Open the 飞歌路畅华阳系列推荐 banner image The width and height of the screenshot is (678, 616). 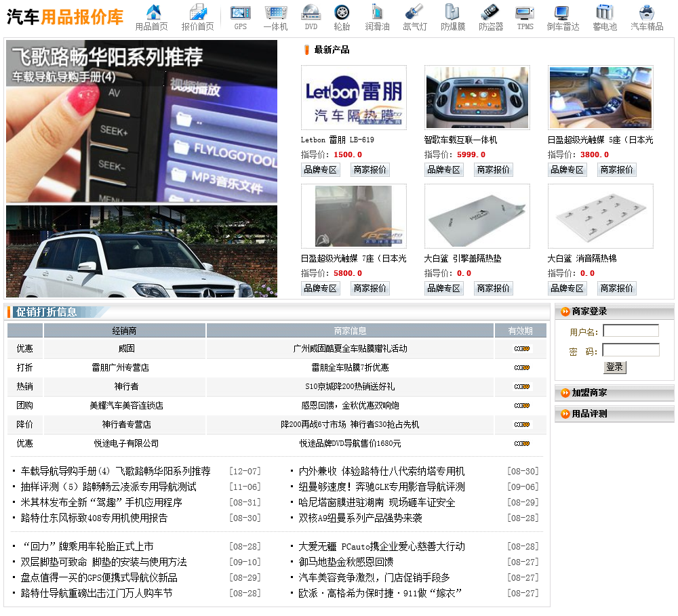(x=142, y=121)
